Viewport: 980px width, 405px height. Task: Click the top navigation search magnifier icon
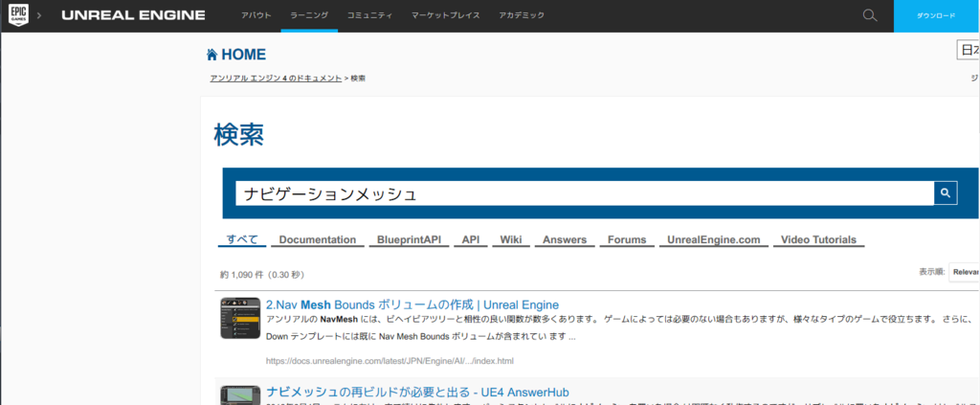coord(869,15)
